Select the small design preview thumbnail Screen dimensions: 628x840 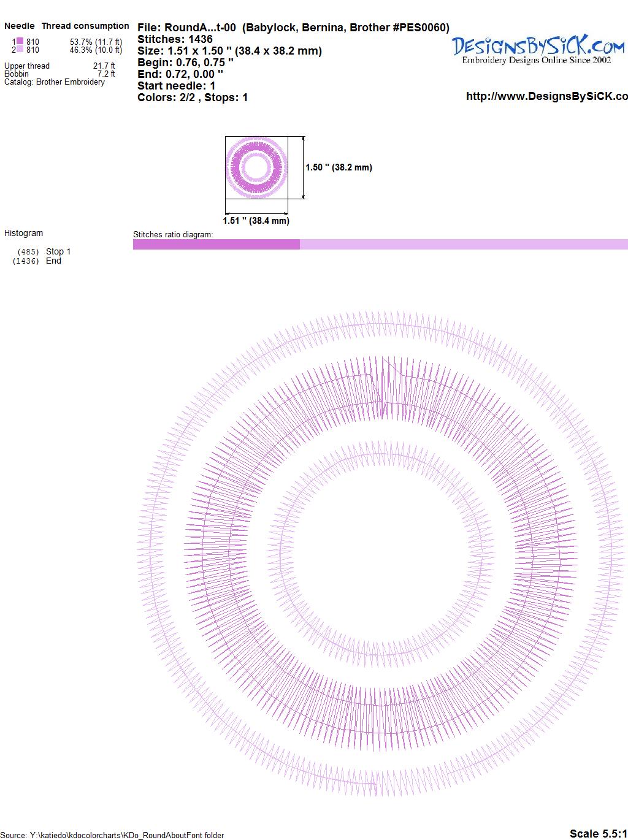(x=256, y=167)
